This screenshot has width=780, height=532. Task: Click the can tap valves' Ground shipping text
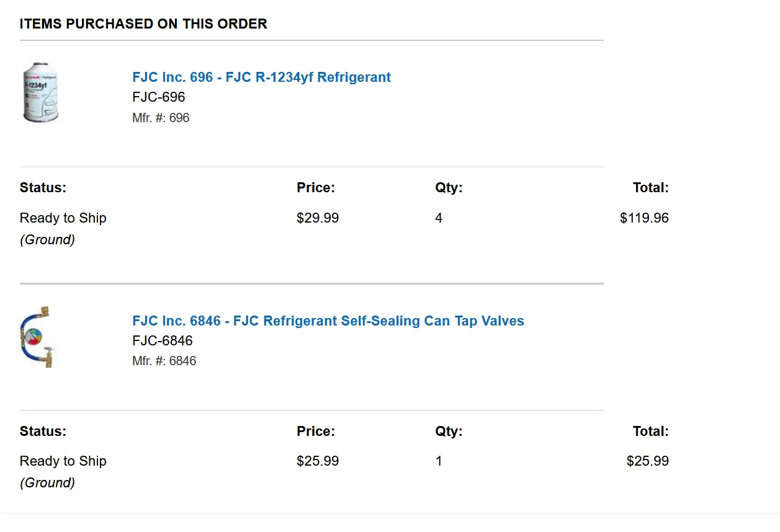click(47, 483)
